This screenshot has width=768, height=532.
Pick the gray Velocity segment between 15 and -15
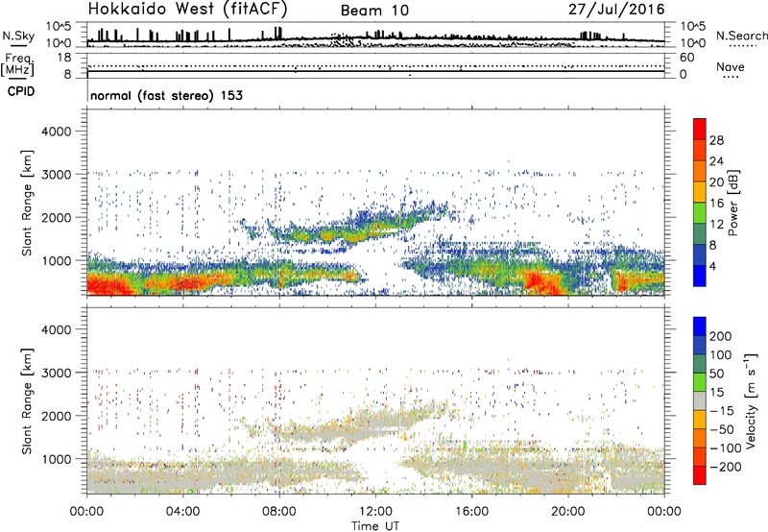point(700,400)
